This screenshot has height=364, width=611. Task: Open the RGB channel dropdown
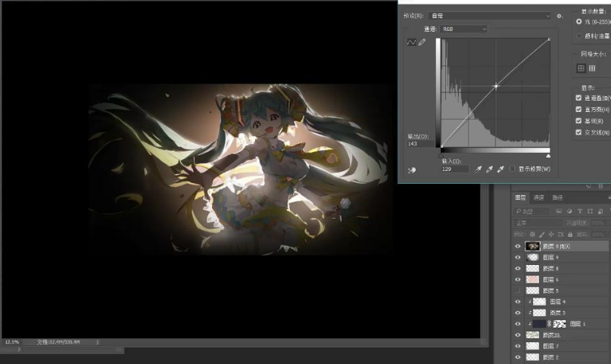click(463, 29)
